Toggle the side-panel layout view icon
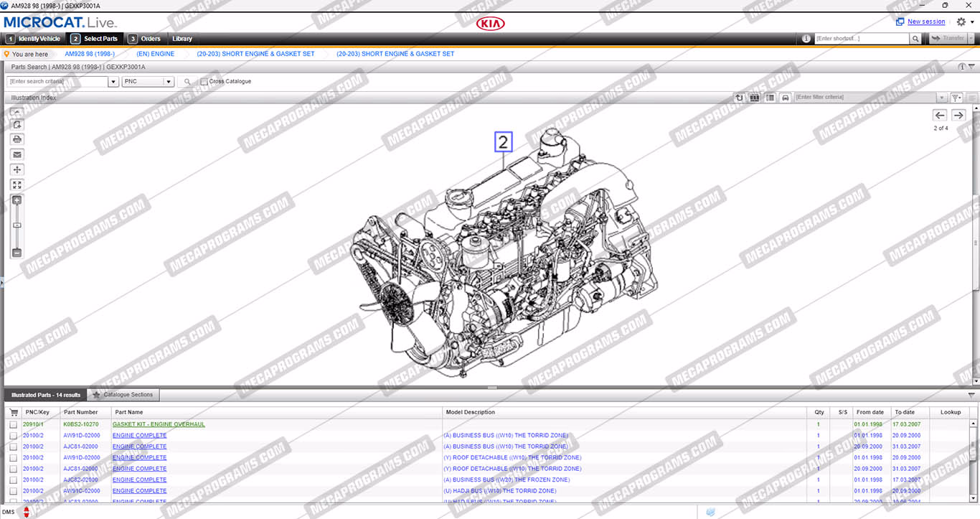The width and height of the screenshot is (980, 519). (x=770, y=98)
